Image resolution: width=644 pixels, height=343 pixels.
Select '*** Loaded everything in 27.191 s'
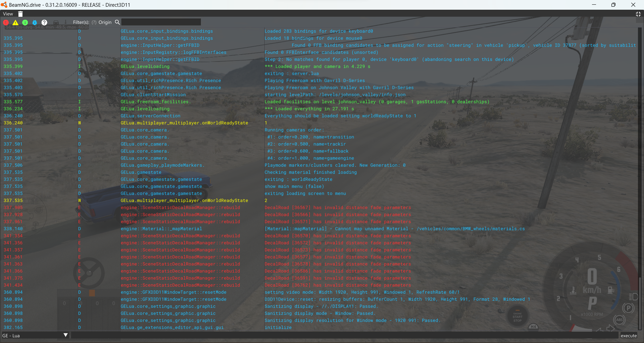pos(309,109)
